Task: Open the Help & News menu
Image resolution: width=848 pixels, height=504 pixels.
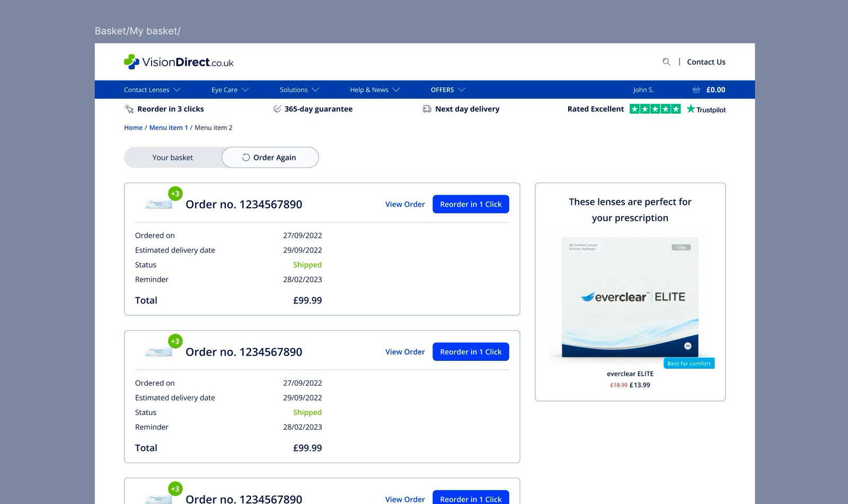Action: [375, 90]
